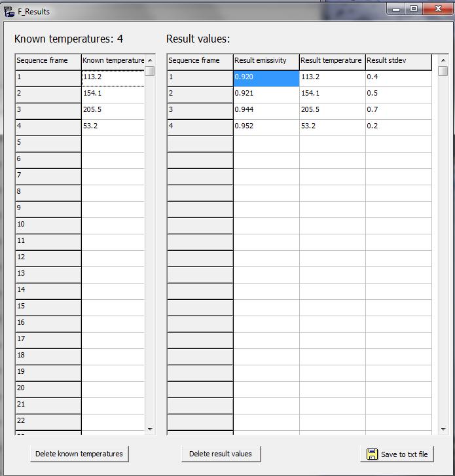Click empty known temperature cell for frame 10
Screen dimensions: 455x476
coord(113,226)
